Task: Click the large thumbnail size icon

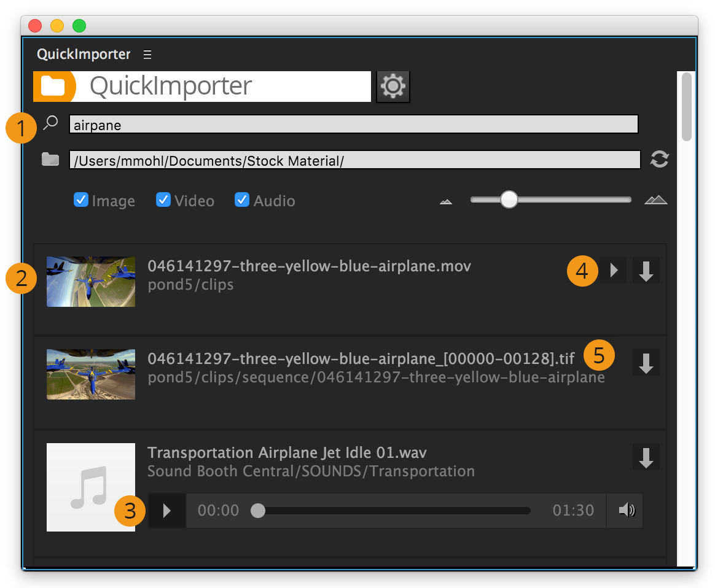Action: pos(655,199)
